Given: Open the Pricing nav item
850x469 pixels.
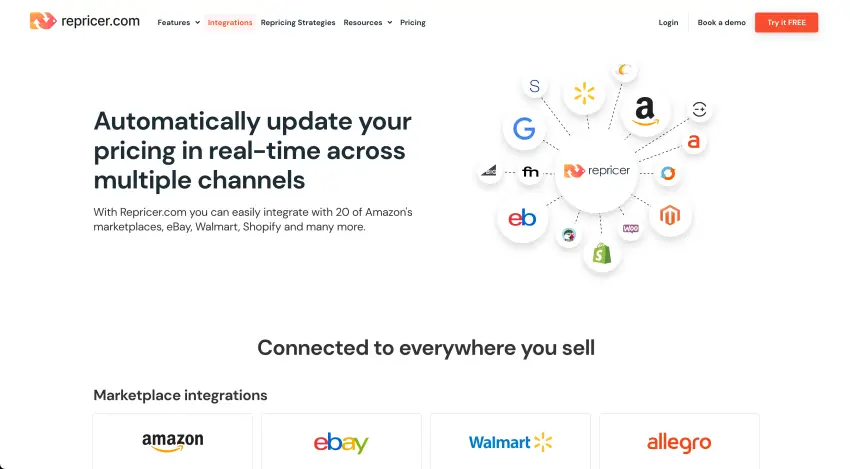Looking at the screenshot, I should pos(412,22).
